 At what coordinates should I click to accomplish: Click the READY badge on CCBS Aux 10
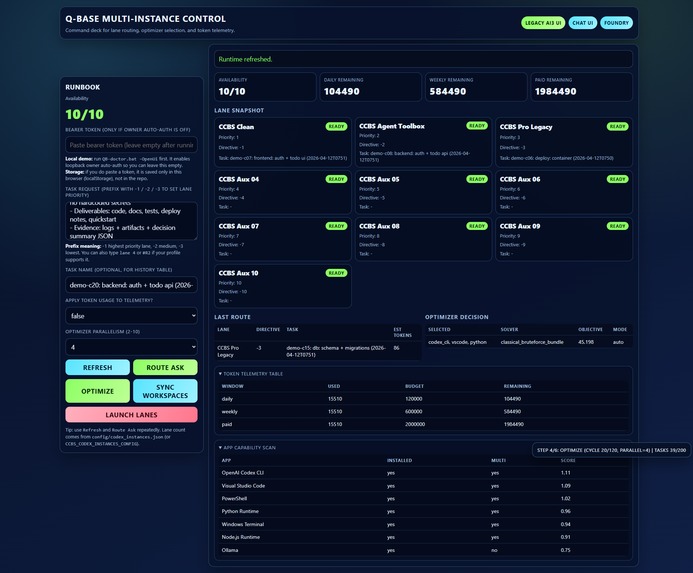pyautogui.click(x=336, y=273)
